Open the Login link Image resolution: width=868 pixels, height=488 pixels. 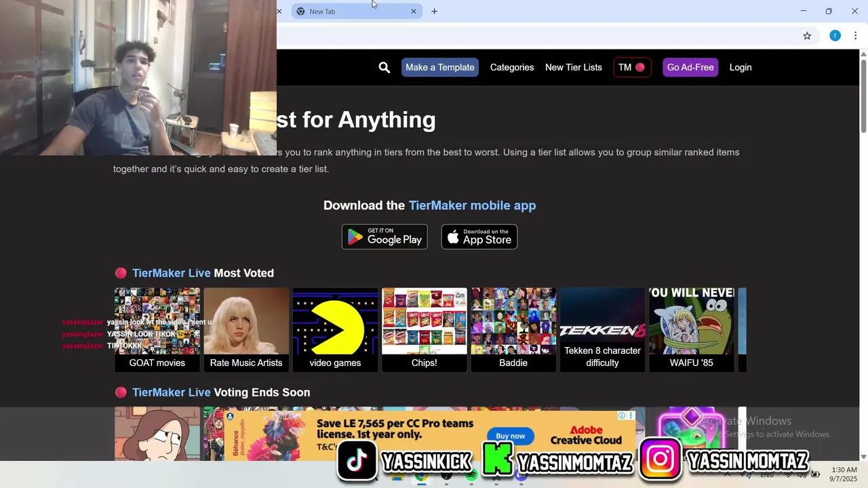pyautogui.click(x=741, y=67)
